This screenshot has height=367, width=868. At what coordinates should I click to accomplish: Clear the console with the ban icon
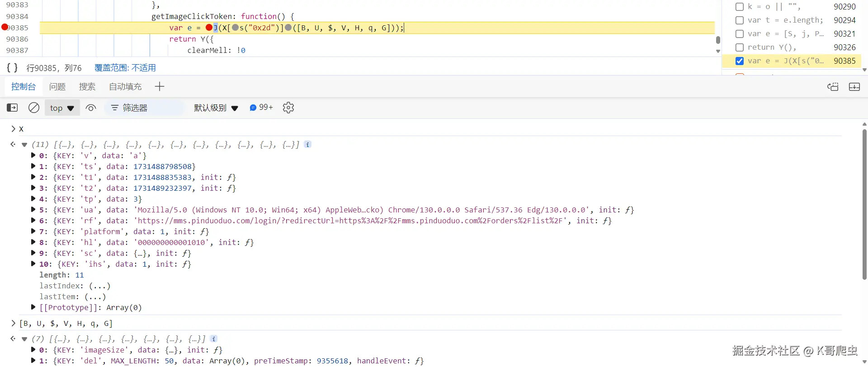click(x=34, y=108)
